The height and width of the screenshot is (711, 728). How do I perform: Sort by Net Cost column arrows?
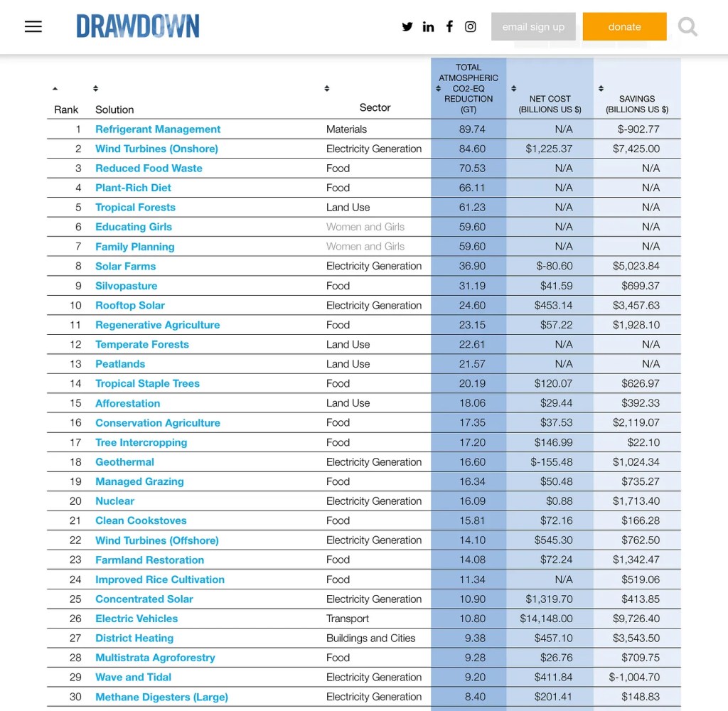(x=513, y=89)
